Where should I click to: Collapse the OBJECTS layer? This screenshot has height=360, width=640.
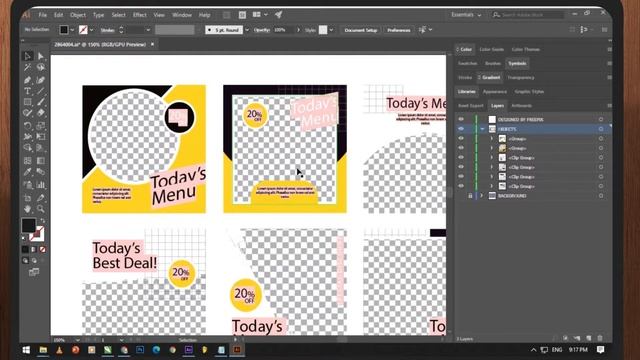point(482,129)
